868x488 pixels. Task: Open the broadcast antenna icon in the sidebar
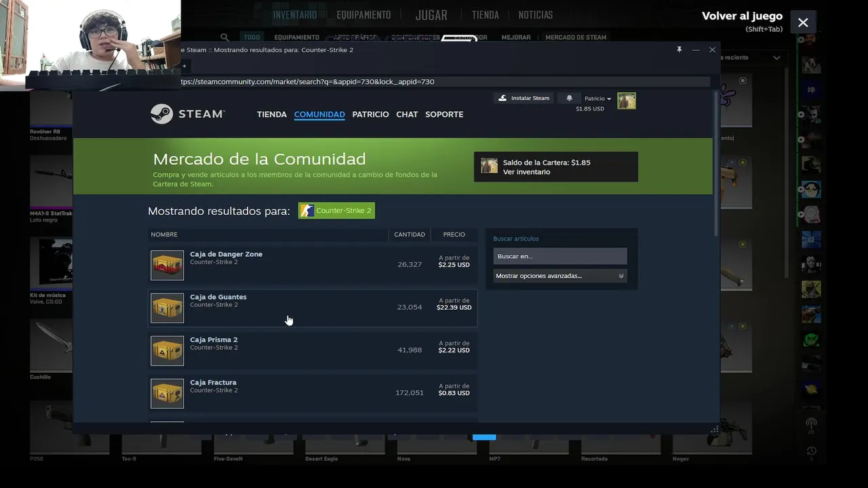coord(811,424)
